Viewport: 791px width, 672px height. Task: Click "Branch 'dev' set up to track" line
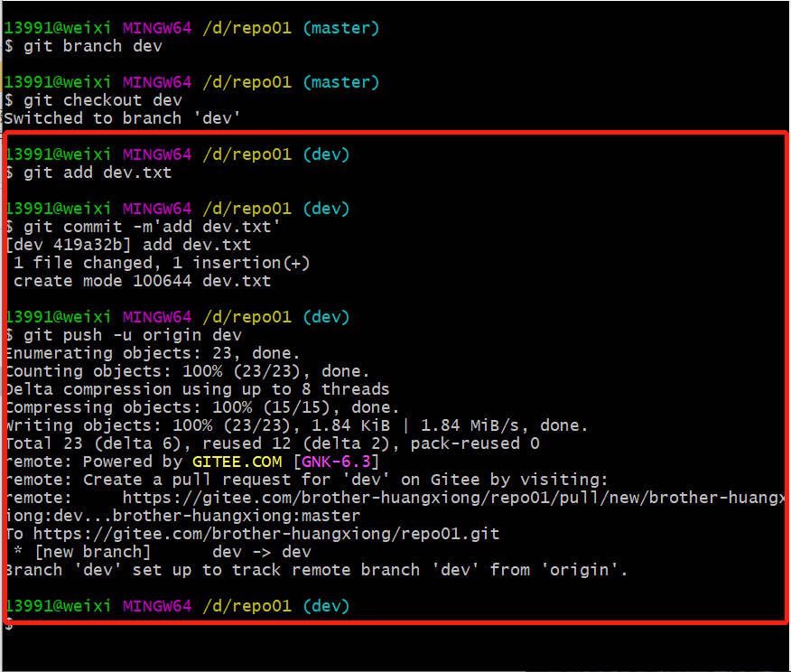(x=317, y=570)
